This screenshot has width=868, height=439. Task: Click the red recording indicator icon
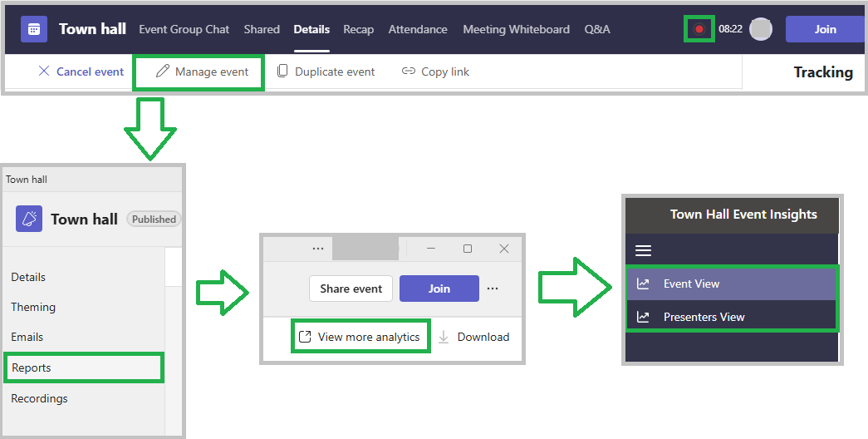pyautogui.click(x=699, y=29)
